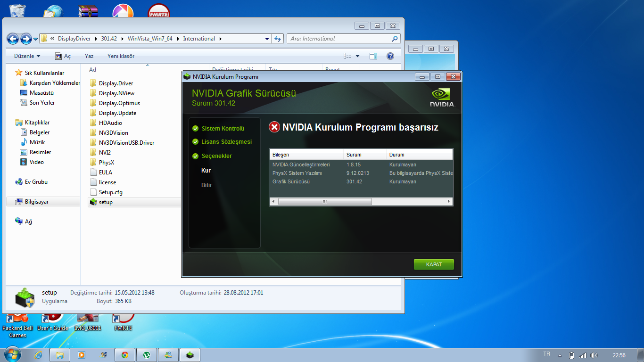Select the PhysX Sistem Yazılımı row
Viewport: 644px width, 362px height.
point(361,173)
